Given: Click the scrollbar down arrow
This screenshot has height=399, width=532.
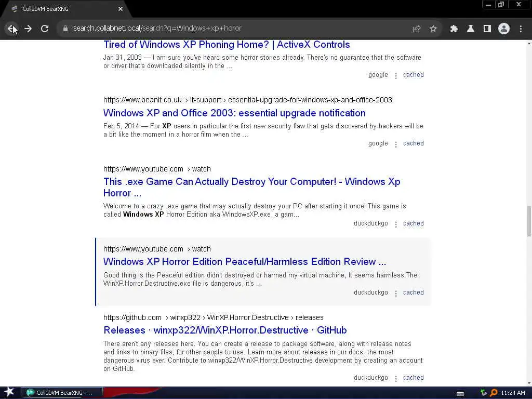Looking at the screenshot, I should 529,383.
